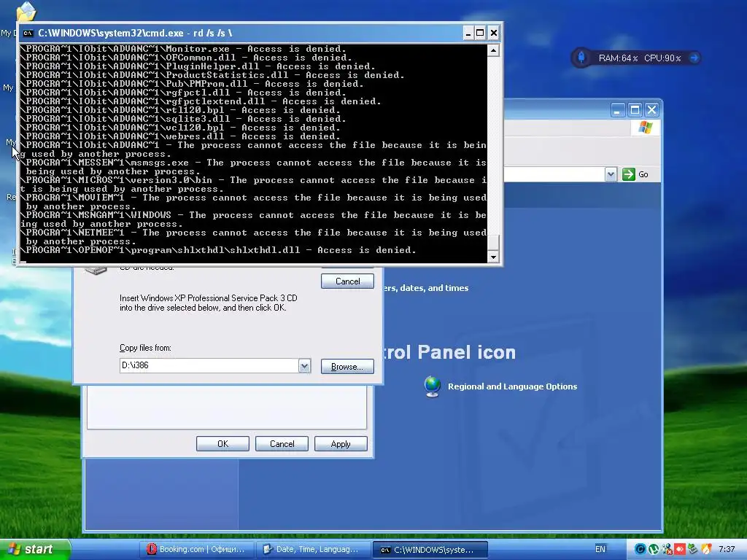Click the cmd.exe icon in the console title bar
This screenshot has width=747, height=560.
point(28,33)
